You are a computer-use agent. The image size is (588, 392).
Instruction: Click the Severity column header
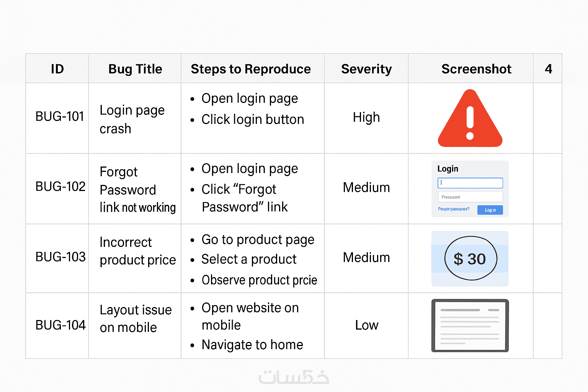(x=366, y=69)
